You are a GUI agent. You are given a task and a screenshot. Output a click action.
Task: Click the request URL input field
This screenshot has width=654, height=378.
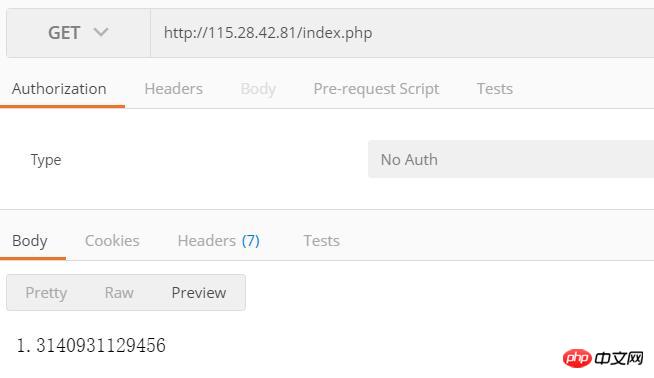pyautogui.click(x=402, y=33)
